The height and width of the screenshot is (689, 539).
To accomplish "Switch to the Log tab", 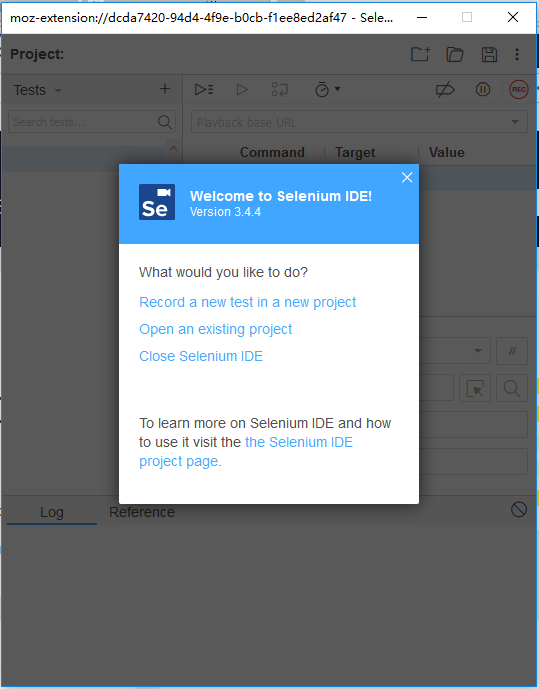I will pyautogui.click(x=52, y=512).
